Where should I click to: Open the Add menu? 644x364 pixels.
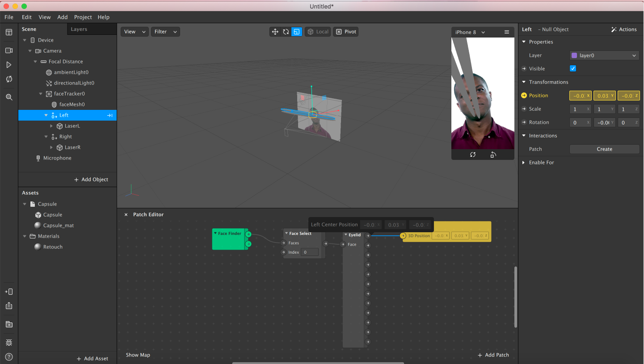point(63,17)
